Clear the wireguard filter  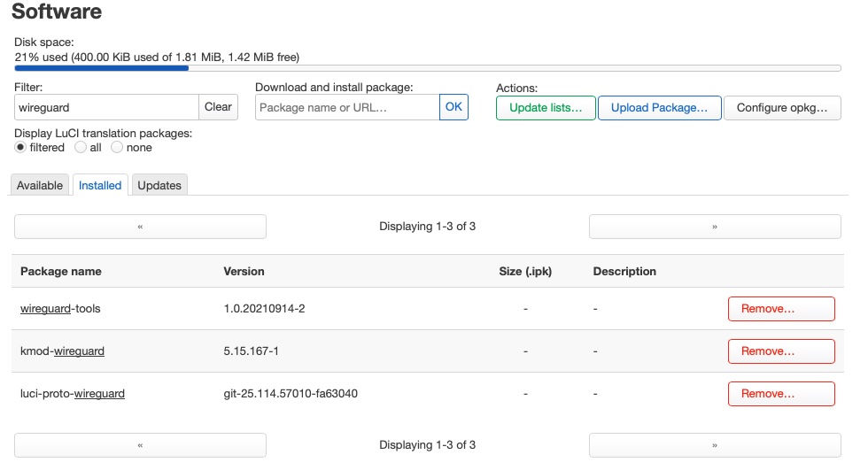(x=218, y=107)
